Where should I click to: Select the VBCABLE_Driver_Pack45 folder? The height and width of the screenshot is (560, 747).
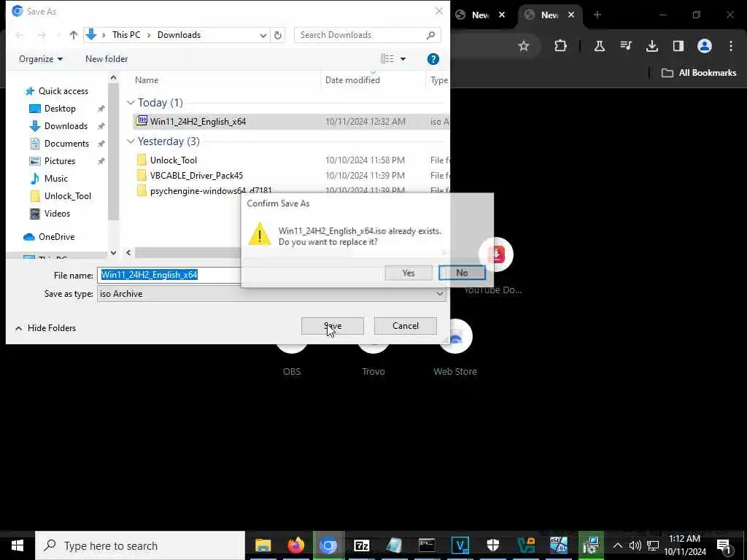(196, 176)
